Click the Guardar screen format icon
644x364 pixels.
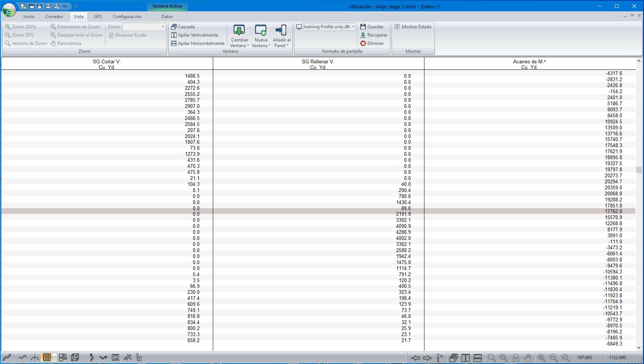[363, 27]
